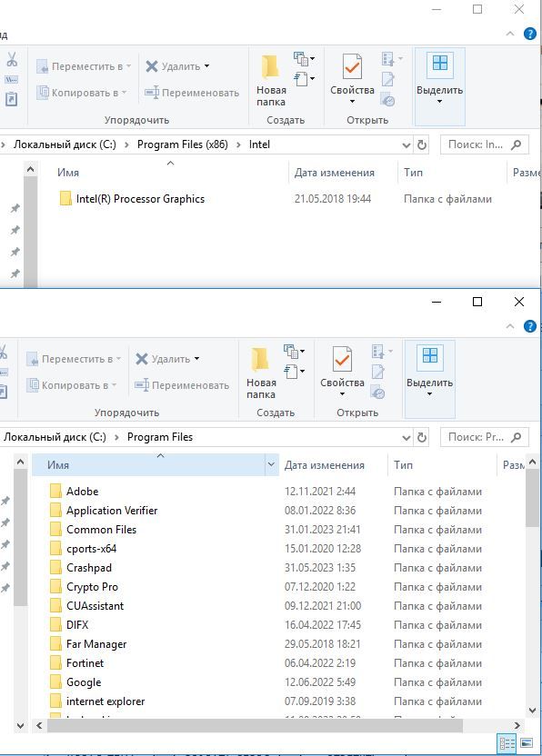Switch to details view icon in status bar
The height and width of the screenshot is (756, 542).
507,742
